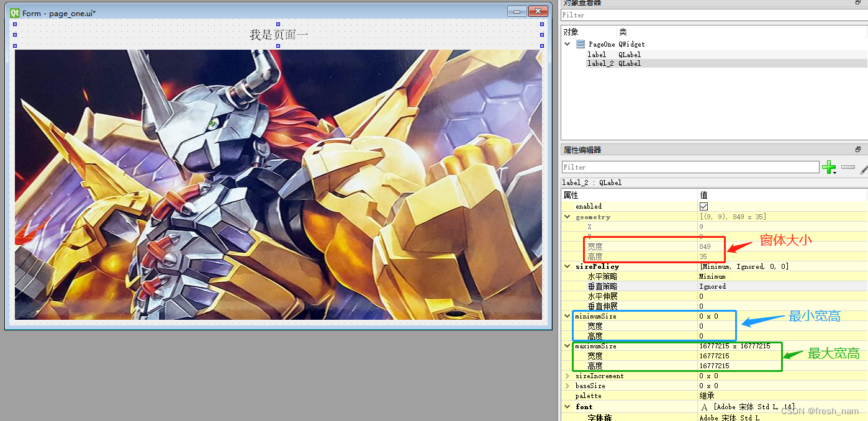Screen dimensions: 868x421
Task: Click the geometry 宽度 value 849
Action: (x=705, y=247)
